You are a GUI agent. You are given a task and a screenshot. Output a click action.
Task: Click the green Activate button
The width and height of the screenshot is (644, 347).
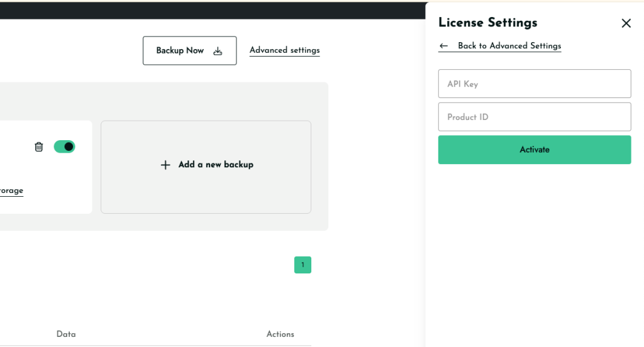coord(535,150)
